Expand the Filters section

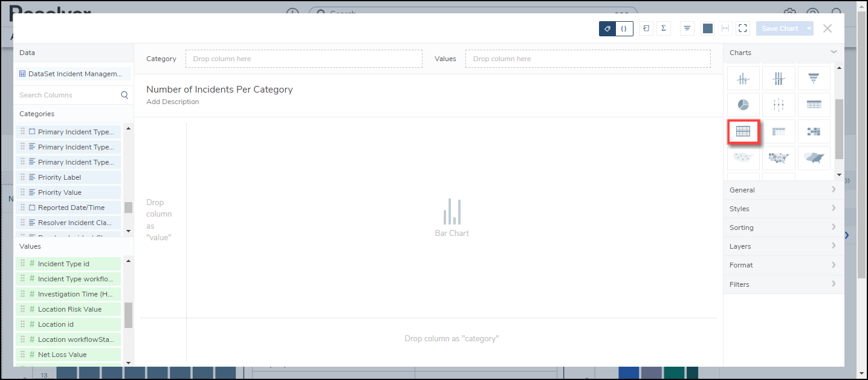(x=783, y=284)
